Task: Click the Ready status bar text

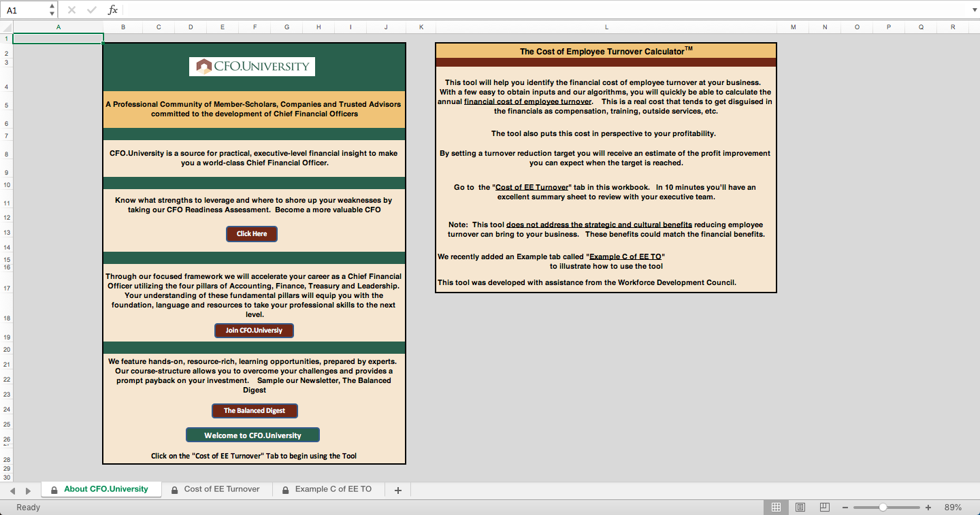Action: click(28, 508)
